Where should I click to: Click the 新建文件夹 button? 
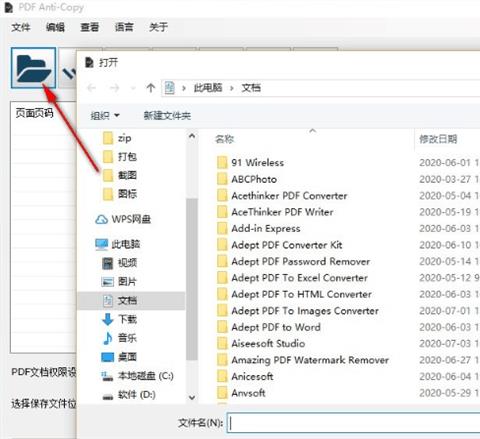coord(167,116)
